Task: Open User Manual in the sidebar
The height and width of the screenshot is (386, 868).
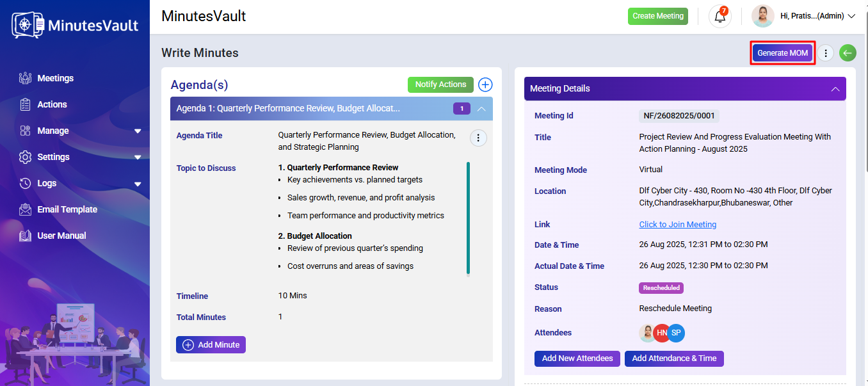Action: (x=61, y=236)
